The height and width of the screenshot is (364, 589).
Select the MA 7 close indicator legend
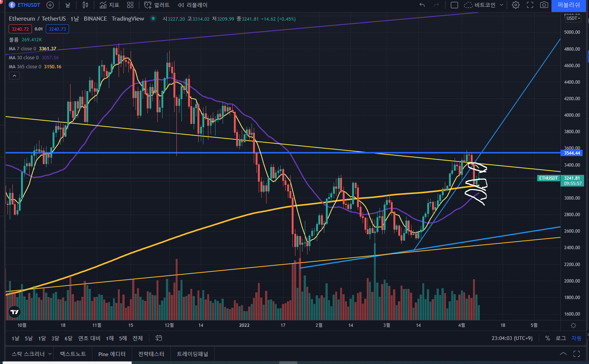pos(32,49)
